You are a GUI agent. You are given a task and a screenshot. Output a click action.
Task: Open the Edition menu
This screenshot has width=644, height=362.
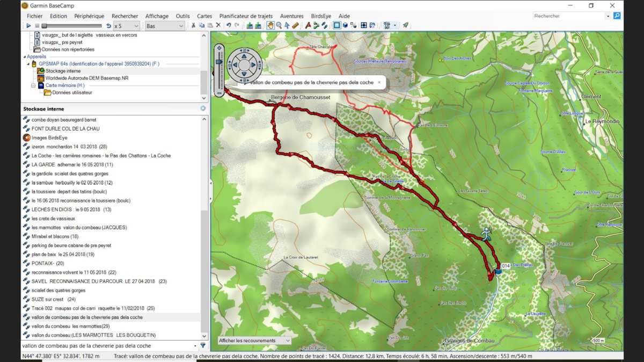(58, 16)
